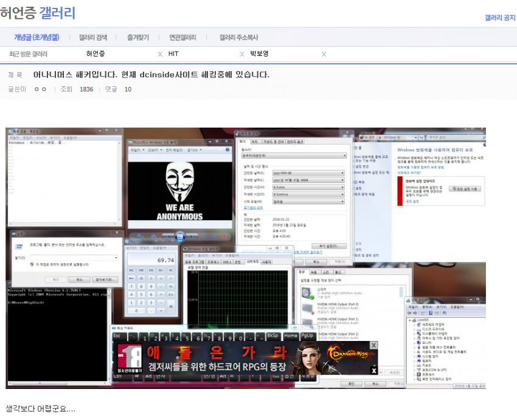Click 갤러리 주소복사 to copy address
The height and width of the screenshot is (420, 517).
coord(238,38)
